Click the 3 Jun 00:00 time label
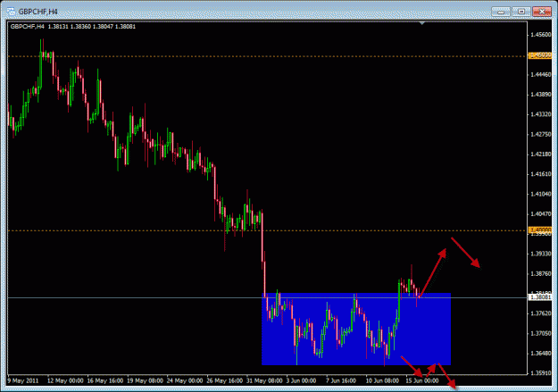Viewport: 558px width, 392px height. tap(301, 380)
